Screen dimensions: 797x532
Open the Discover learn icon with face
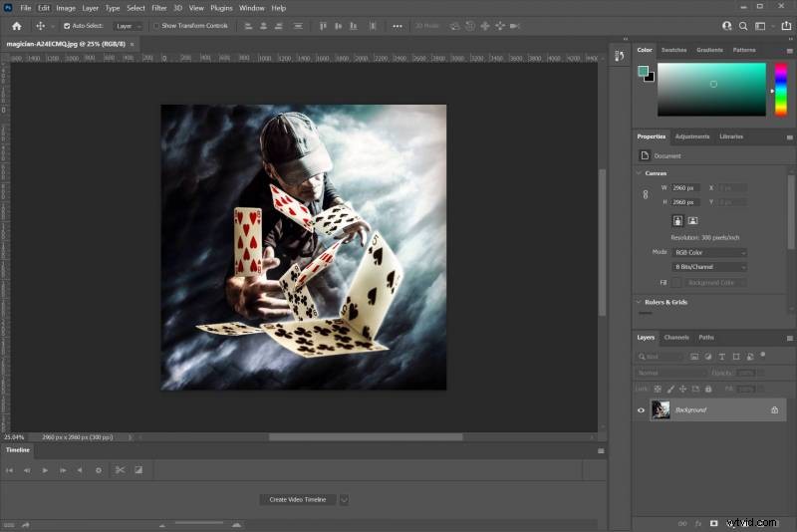(727, 26)
